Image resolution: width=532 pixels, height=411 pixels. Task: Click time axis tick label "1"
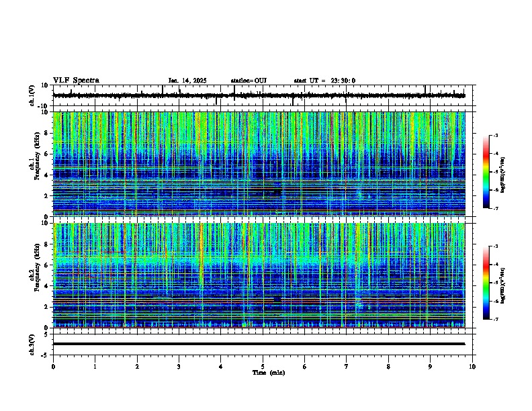point(95,367)
